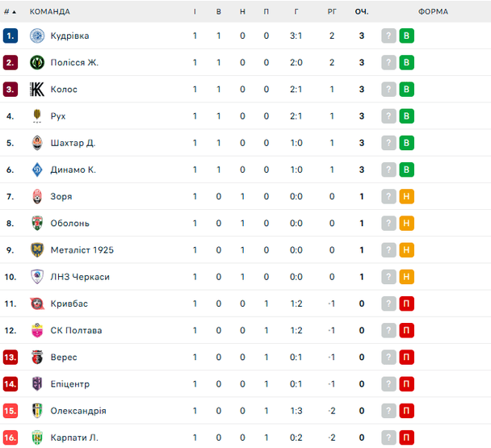Click the Шахтар Д. club emblem
The image size is (491, 448).
click(37, 143)
